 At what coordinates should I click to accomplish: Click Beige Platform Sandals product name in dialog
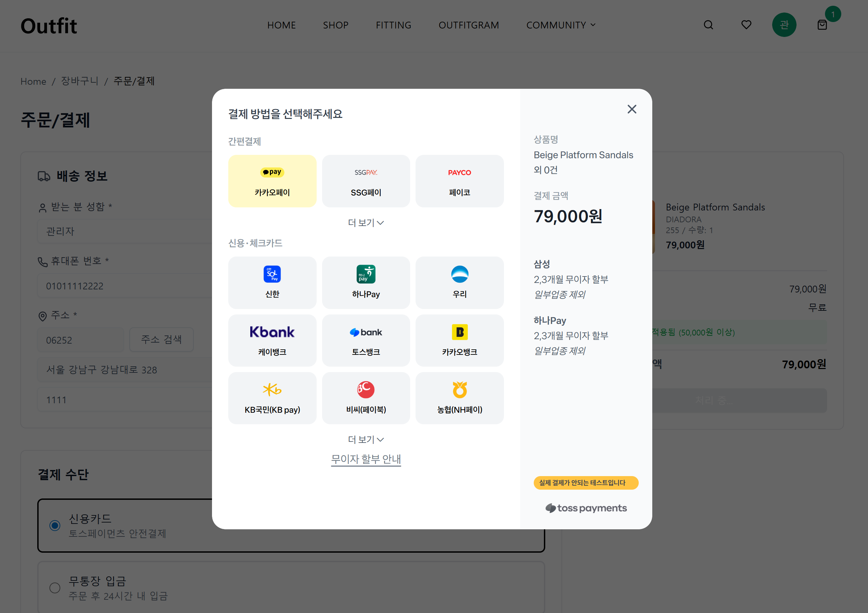tap(583, 155)
